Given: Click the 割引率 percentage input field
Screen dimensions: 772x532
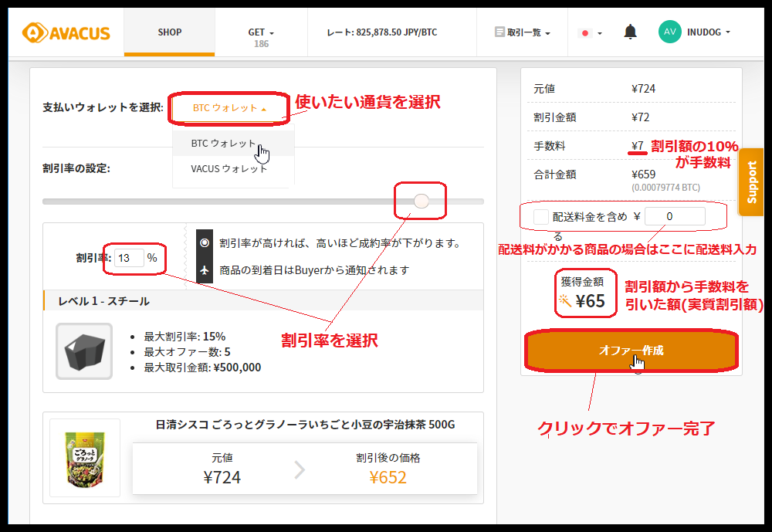Looking at the screenshot, I should (130, 258).
